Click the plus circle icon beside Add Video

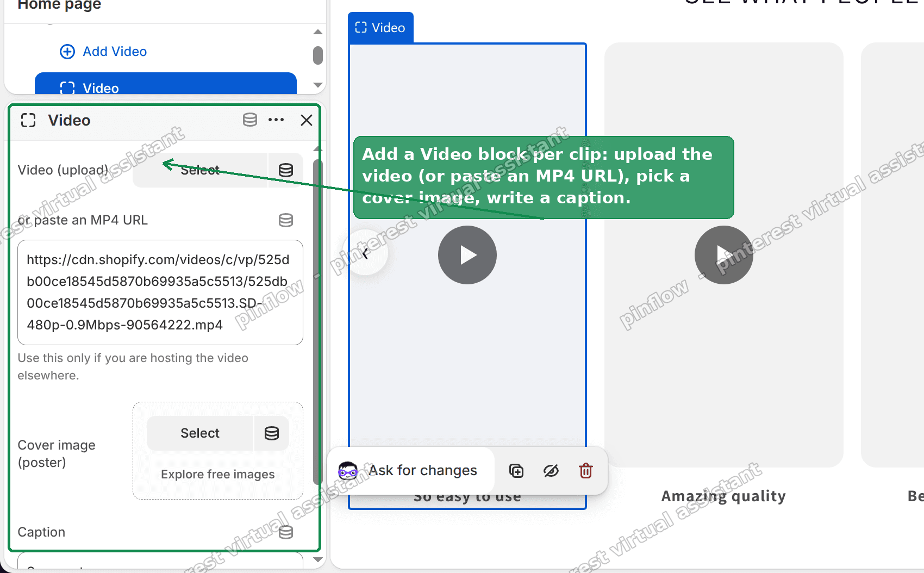(67, 52)
